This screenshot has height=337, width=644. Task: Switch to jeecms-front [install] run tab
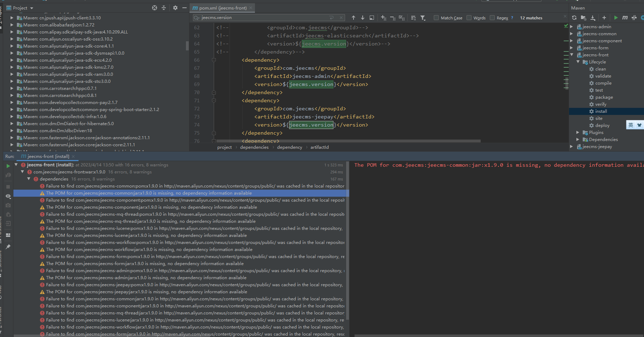[48, 156]
